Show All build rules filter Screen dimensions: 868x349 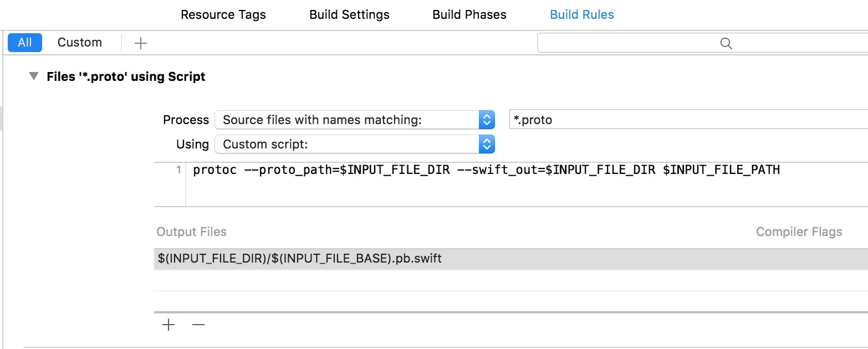(25, 43)
